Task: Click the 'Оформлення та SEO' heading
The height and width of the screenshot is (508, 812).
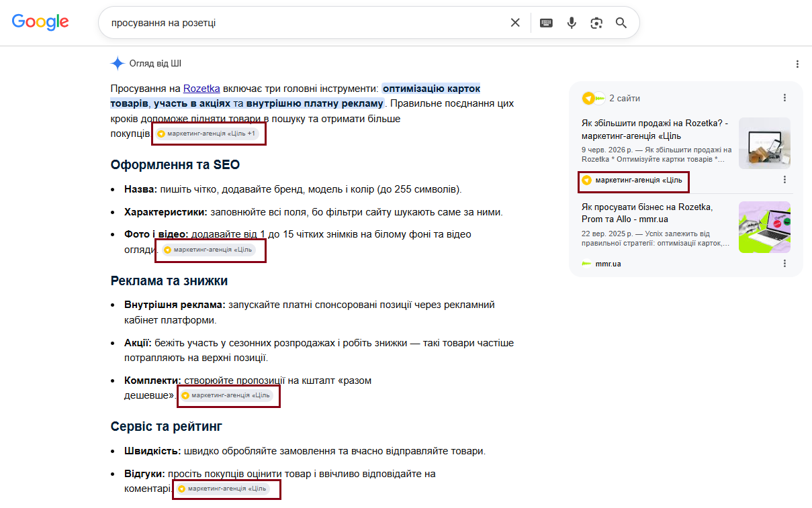Action: click(x=175, y=165)
